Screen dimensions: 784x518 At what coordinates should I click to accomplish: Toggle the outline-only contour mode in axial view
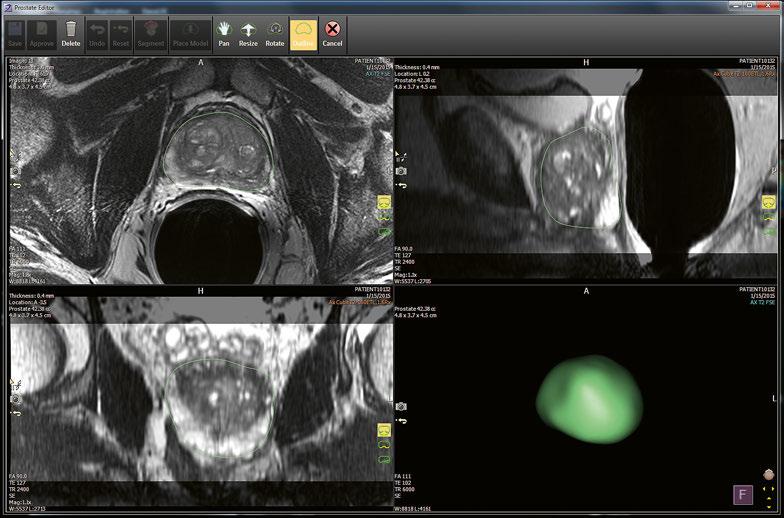(384, 217)
